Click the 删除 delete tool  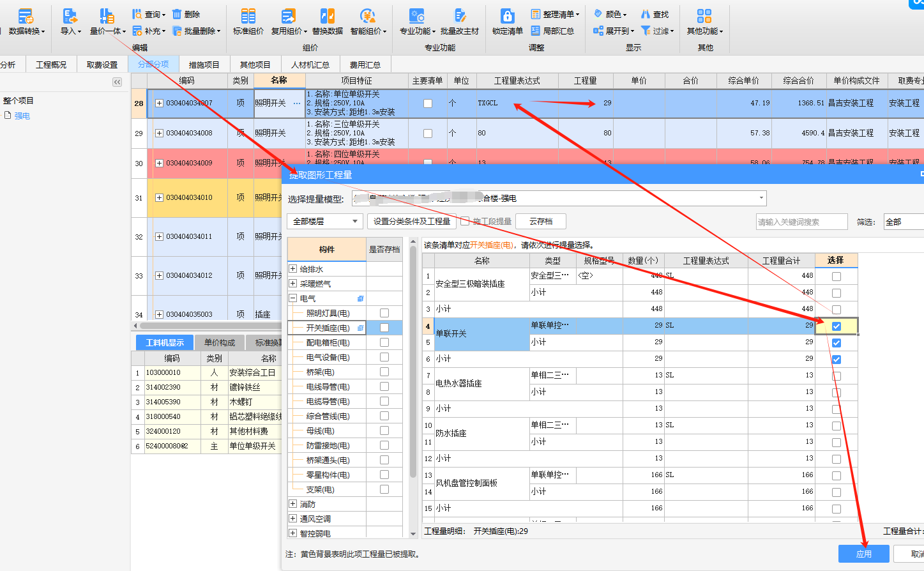coord(186,14)
